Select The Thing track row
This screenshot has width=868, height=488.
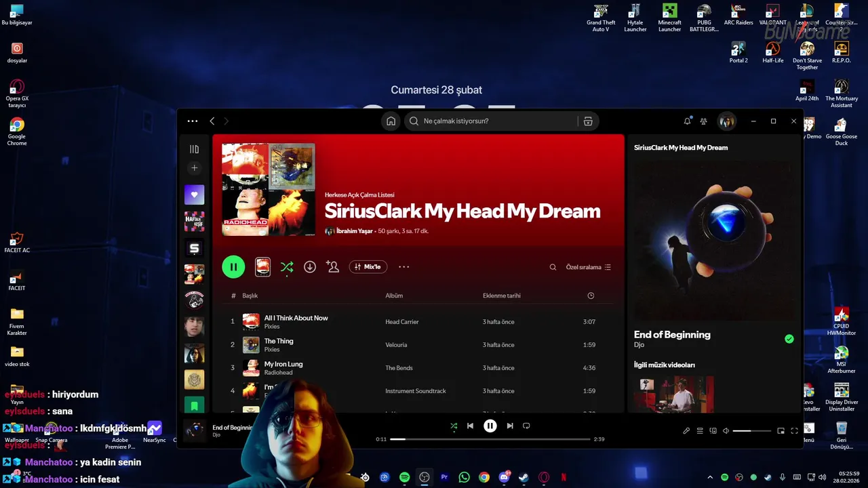tap(418, 344)
